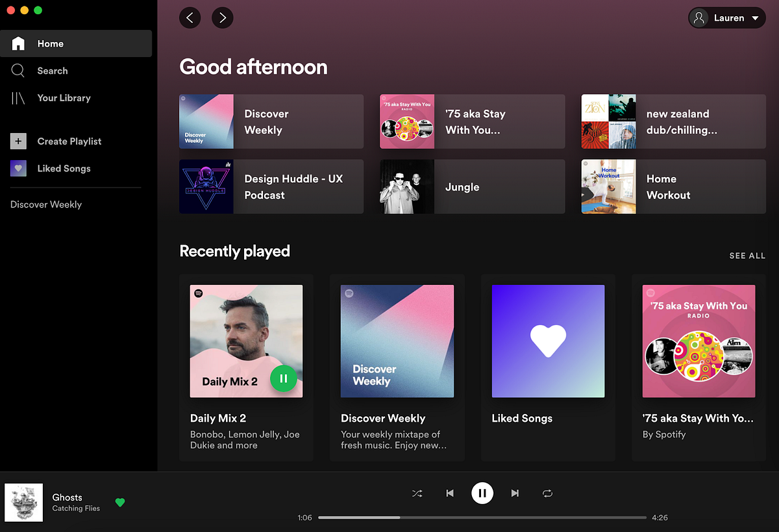This screenshot has width=779, height=532.
Task: Go back to the previous track
Action: [450, 493]
